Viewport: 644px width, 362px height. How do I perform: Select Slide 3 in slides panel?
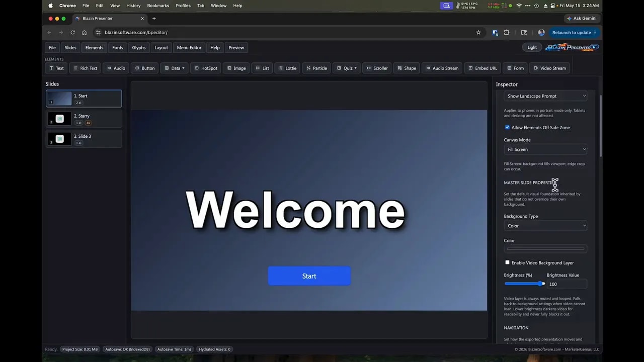tap(84, 139)
